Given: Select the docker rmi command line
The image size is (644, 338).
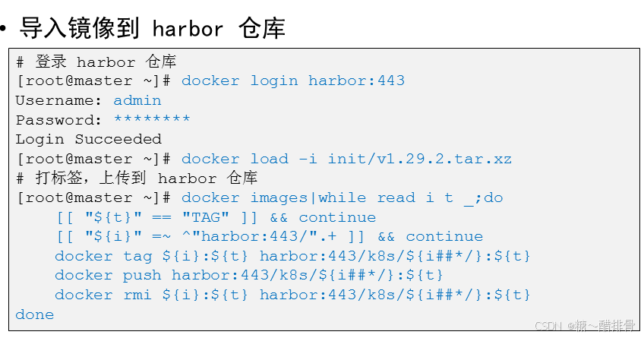Looking at the screenshot, I should point(292,295).
